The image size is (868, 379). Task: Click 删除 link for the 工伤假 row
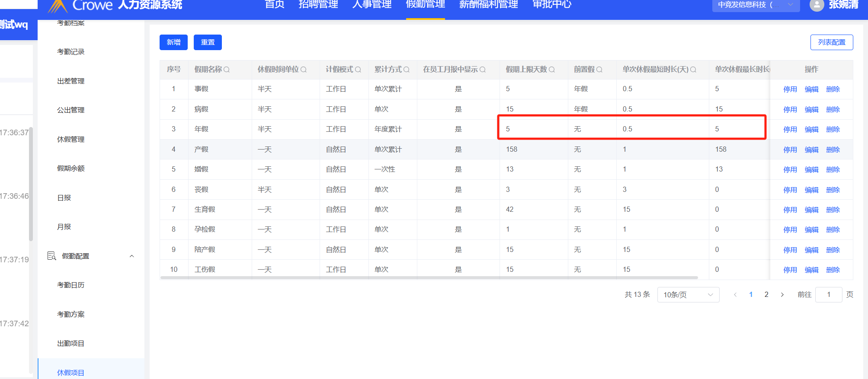point(833,270)
